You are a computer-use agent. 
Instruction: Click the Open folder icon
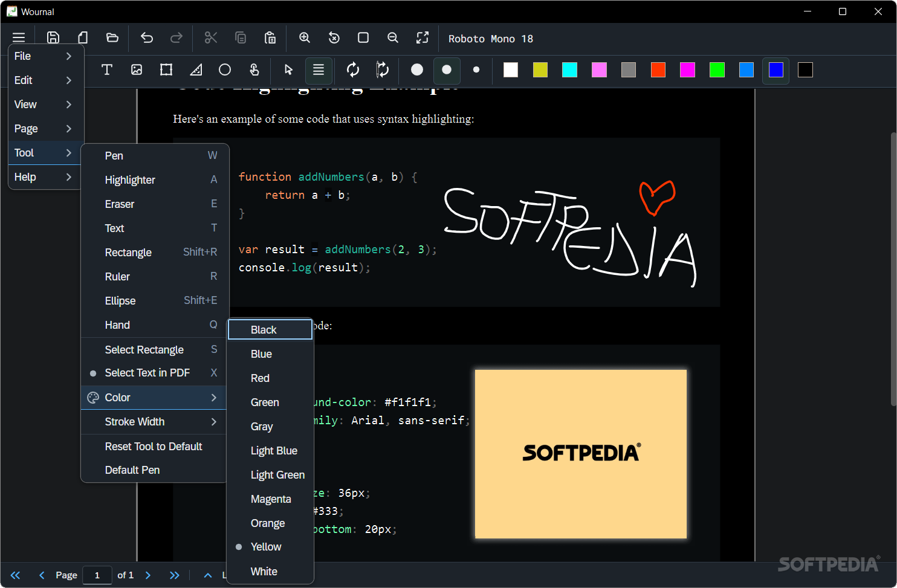(112, 38)
